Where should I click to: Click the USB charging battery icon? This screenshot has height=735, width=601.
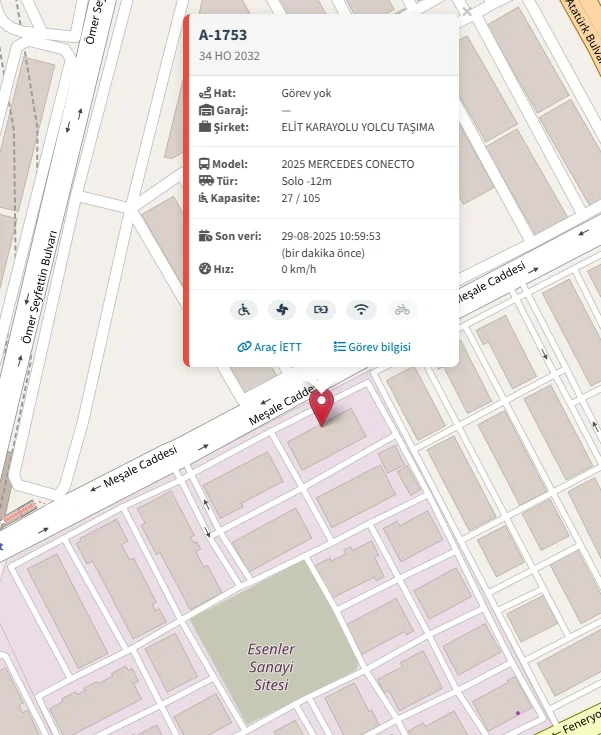(x=321, y=310)
